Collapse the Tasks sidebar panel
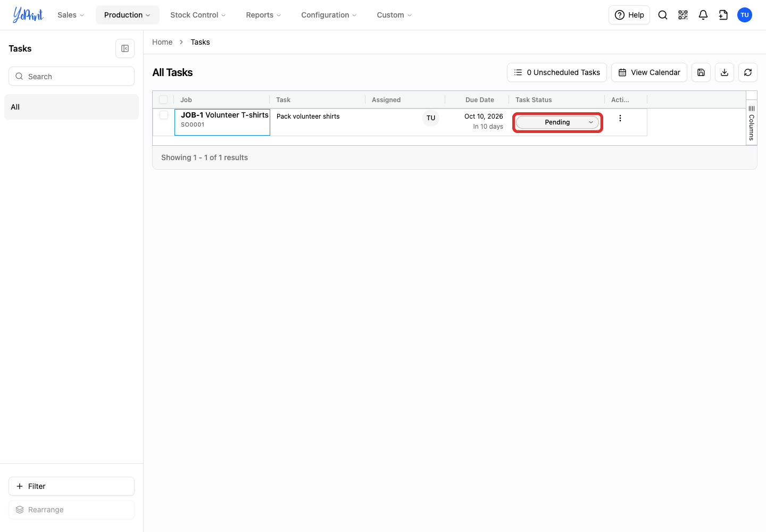766x532 pixels. (x=125, y=48)
